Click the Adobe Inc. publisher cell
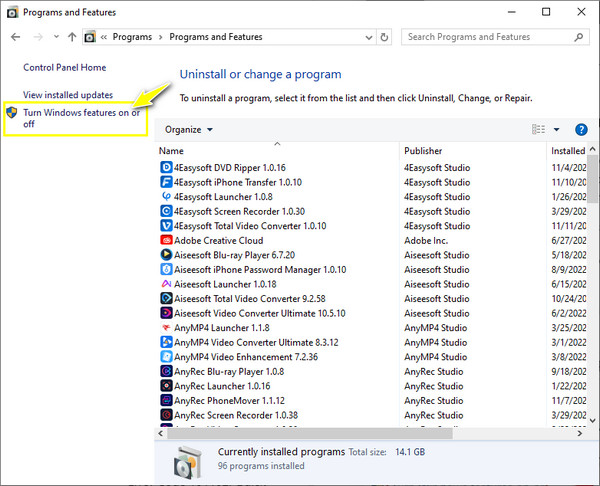The width and height of the screenshot is (600, 486). (426, 240)
